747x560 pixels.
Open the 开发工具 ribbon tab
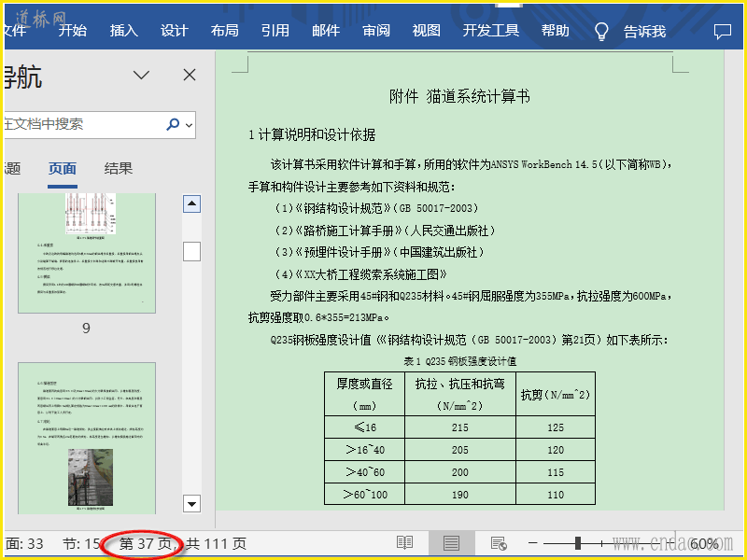(x=491, y=31)
